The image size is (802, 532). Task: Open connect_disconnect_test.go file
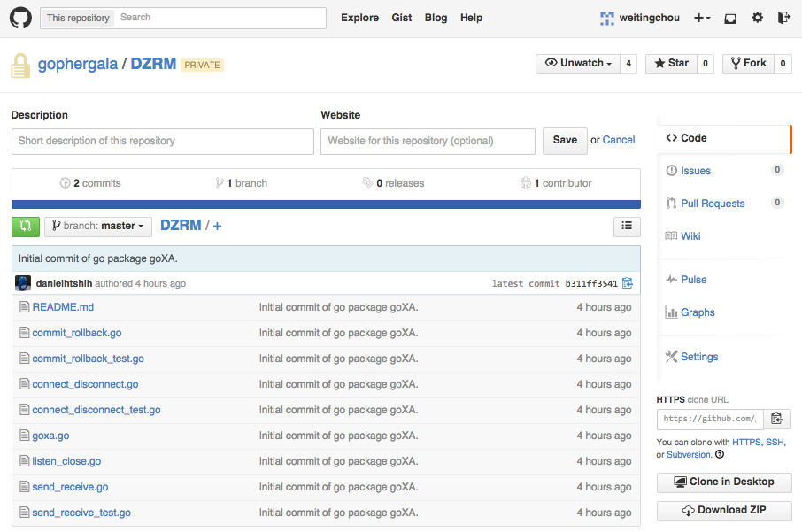click(x=96, y=410)
